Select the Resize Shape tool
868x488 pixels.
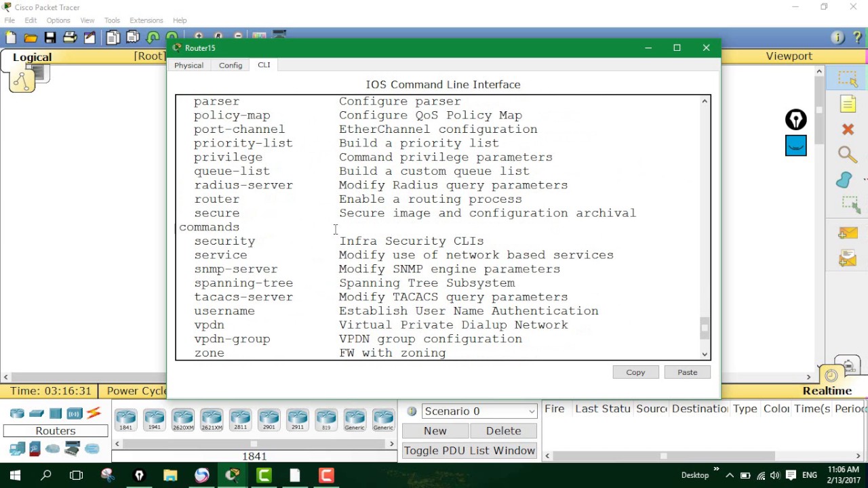tap(850, 204)
